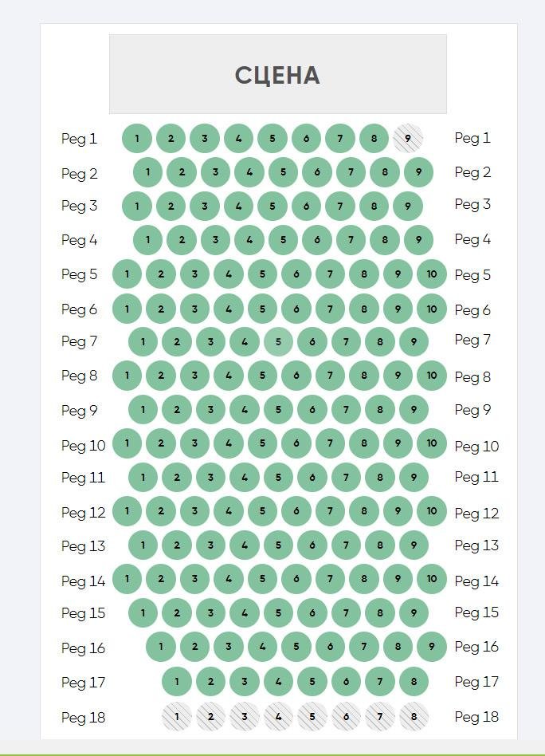Select seat 2 in row Ряд 4

182,239
